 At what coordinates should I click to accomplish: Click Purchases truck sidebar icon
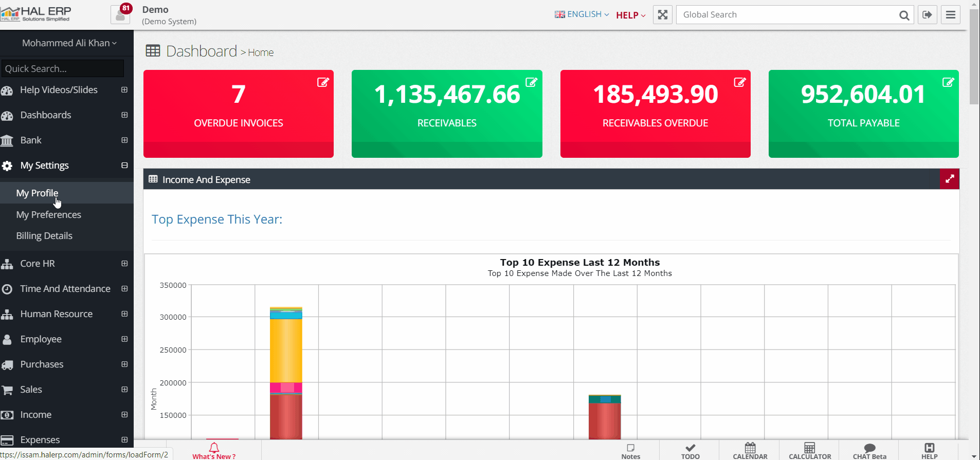[7, 365]
